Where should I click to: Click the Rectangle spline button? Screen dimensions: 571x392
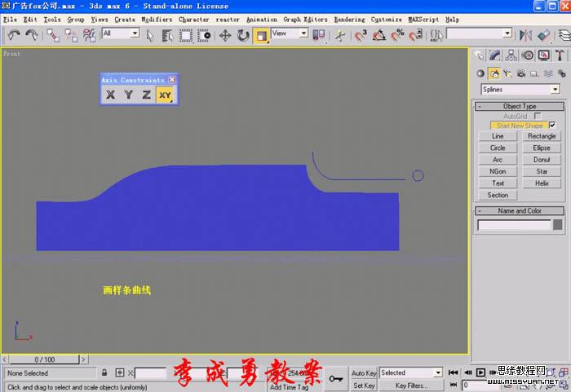pyautogui.click(x=542, y=136)
